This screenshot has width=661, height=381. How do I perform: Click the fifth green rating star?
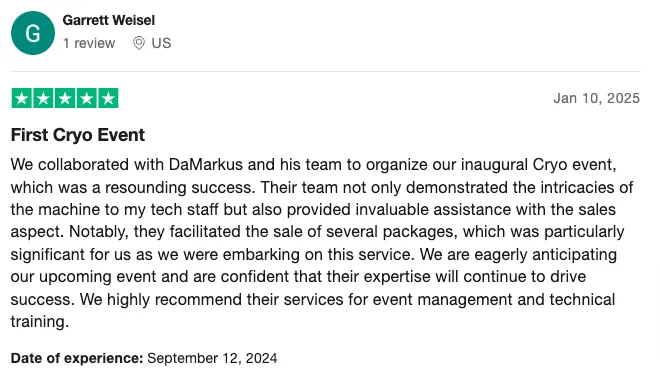[108, 98]
